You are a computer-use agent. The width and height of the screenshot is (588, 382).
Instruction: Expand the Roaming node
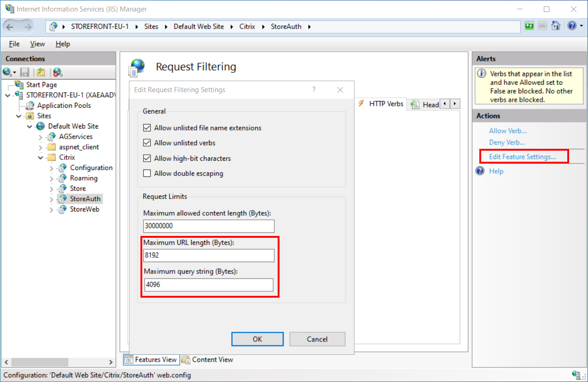tap(52, 178)
